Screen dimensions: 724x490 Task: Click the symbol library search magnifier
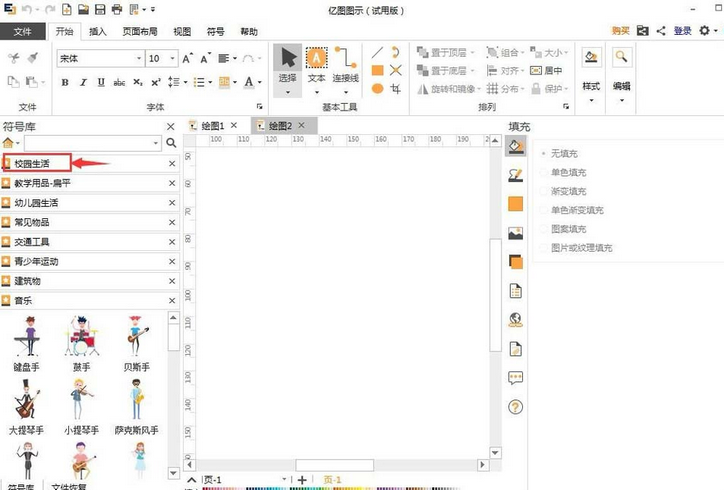(x=171, y=143)
